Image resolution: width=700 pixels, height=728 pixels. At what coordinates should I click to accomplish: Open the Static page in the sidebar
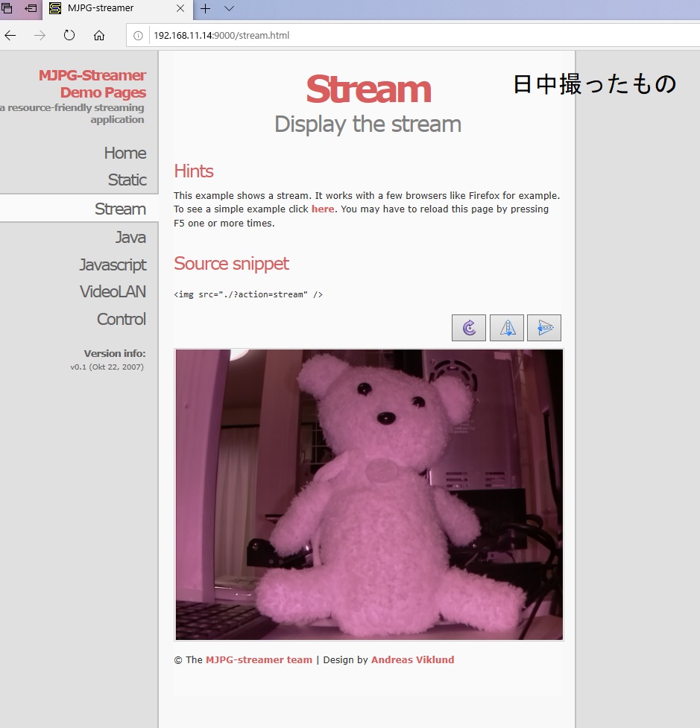[127, 180]
